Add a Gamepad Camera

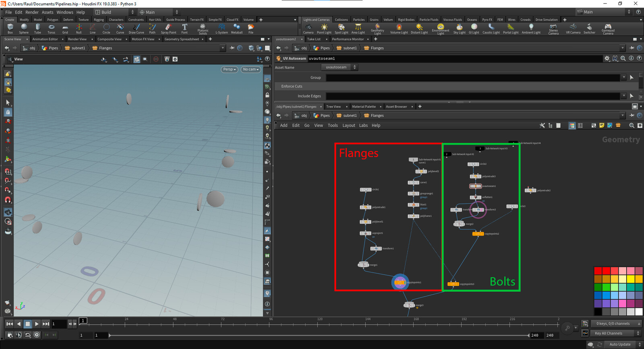(608, 29)
